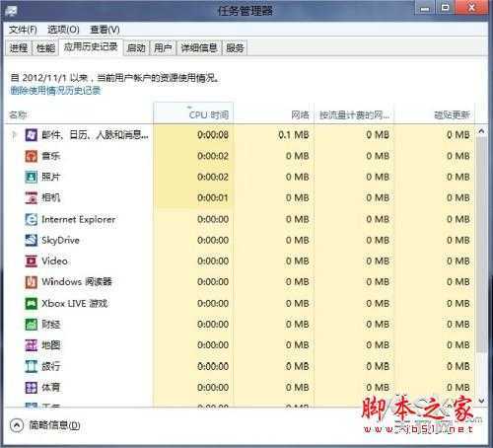Sort by the 磁贴更新 column header
Viewport: 493px width, 448px height.
434,114
